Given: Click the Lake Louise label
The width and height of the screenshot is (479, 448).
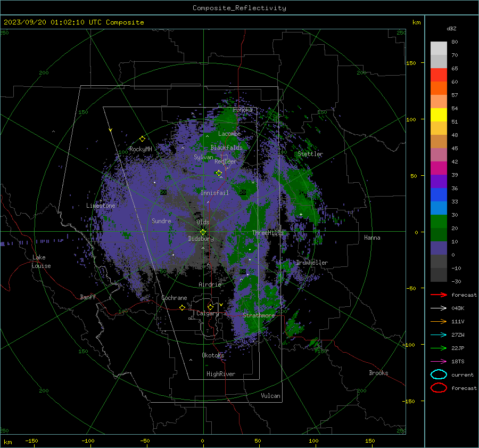Looking at the screenshot, I should point(41,262).
